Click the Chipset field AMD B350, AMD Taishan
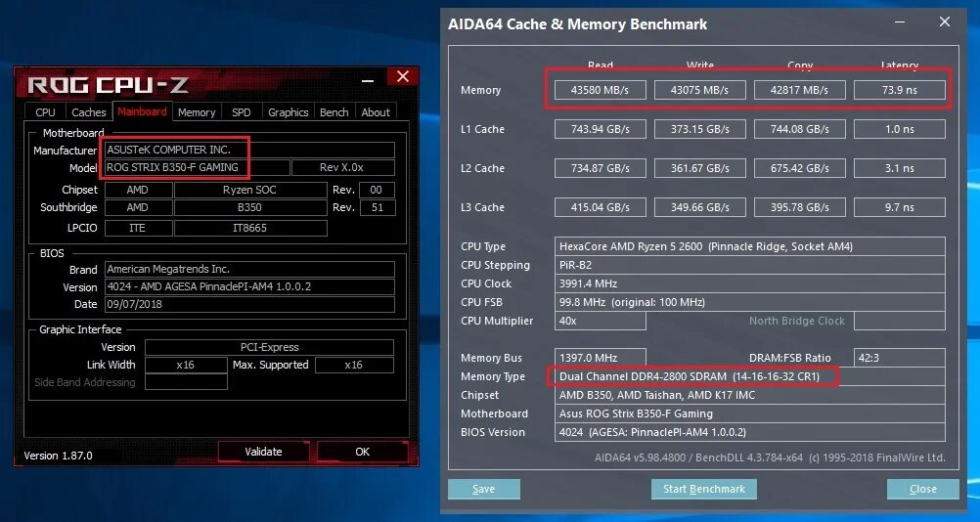 coord(750,395)
